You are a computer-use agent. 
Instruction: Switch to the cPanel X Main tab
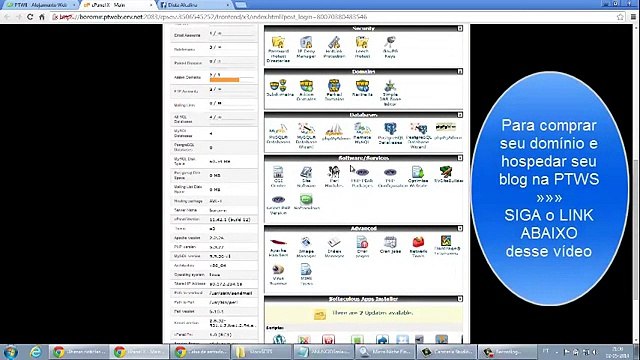(118, 5)
